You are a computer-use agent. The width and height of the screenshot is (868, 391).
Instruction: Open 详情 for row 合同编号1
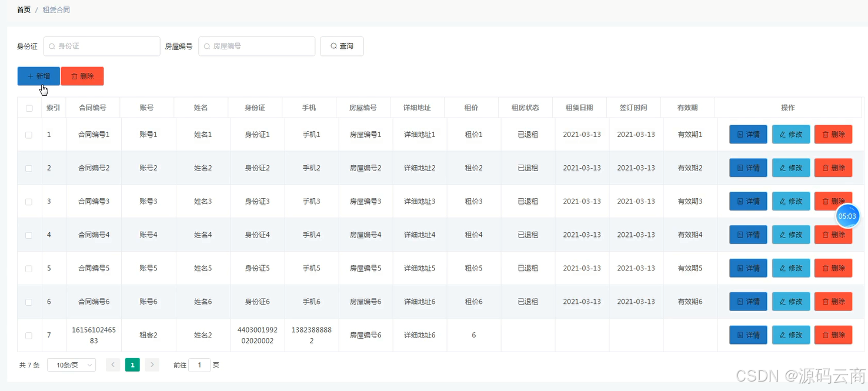point(748,135)
